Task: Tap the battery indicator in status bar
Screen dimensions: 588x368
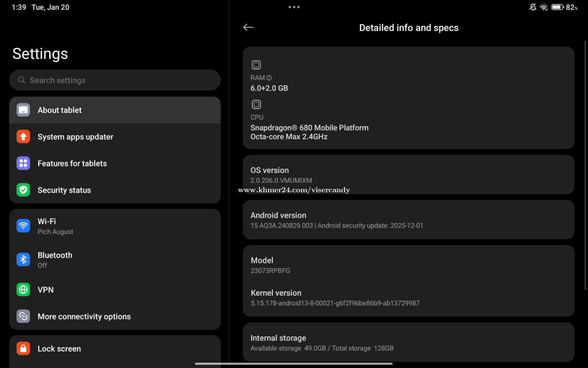Action: [x=557, y=7]
